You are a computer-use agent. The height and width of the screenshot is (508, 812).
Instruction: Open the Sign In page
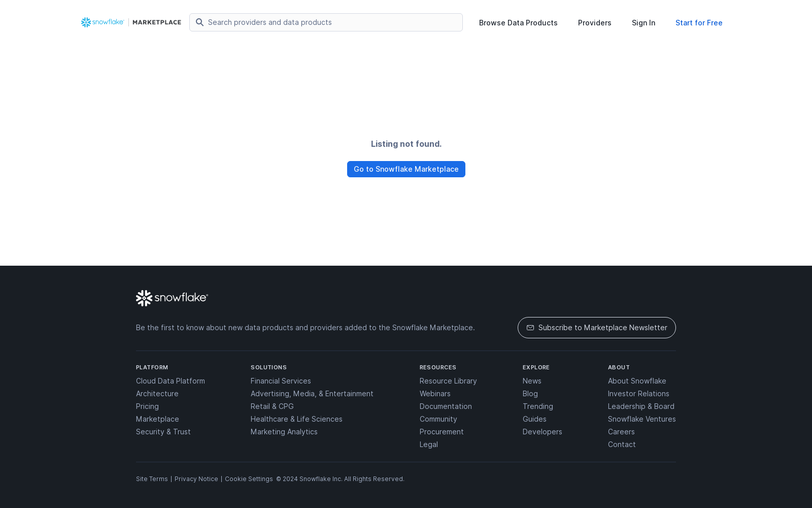click(x=644, y=23)
